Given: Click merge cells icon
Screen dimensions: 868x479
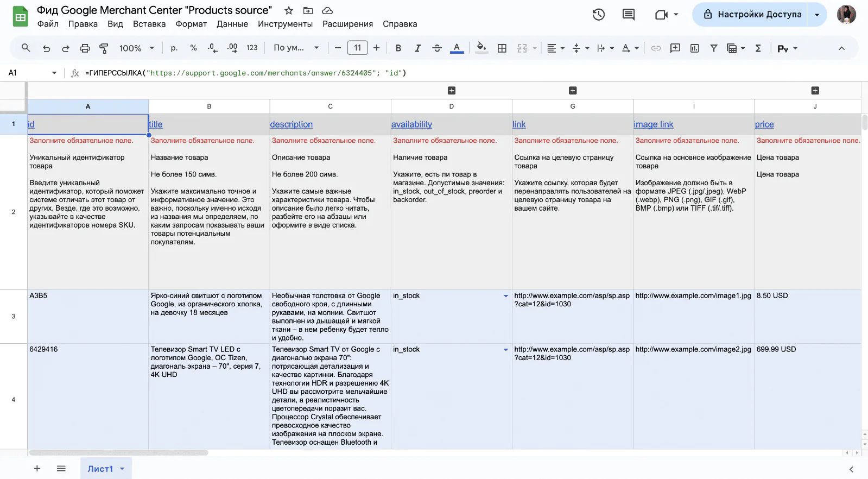Looking at the screenshot, I should click(x=522, y=48).
